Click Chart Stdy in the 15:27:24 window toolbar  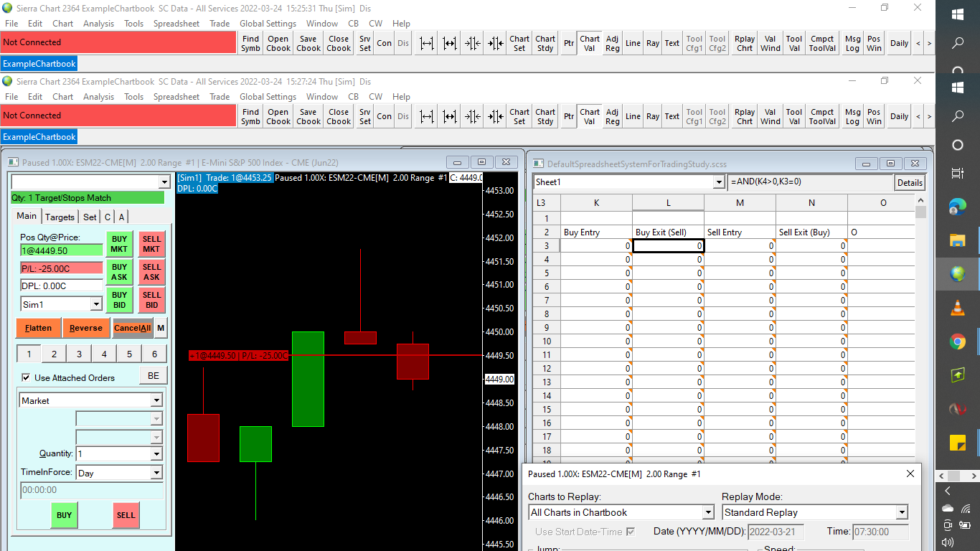pos(545,116)
